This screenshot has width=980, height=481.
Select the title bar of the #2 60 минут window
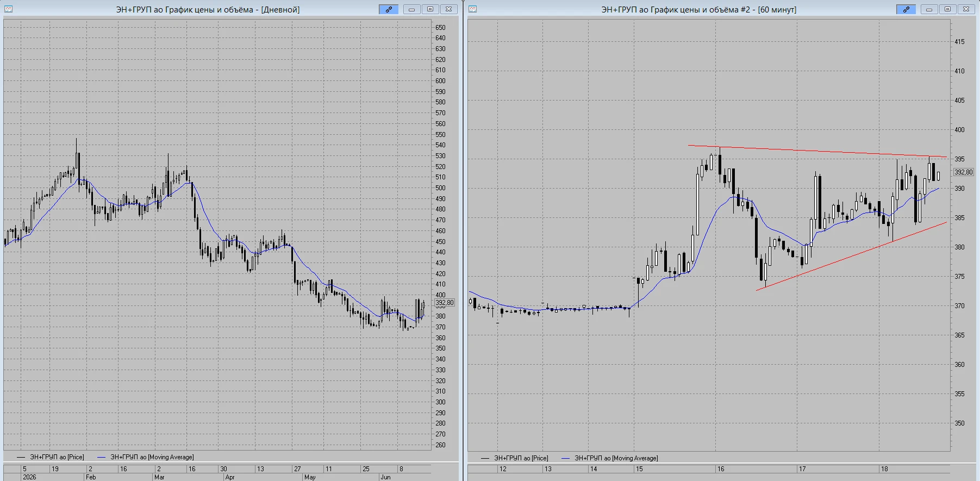coord(698,9)
